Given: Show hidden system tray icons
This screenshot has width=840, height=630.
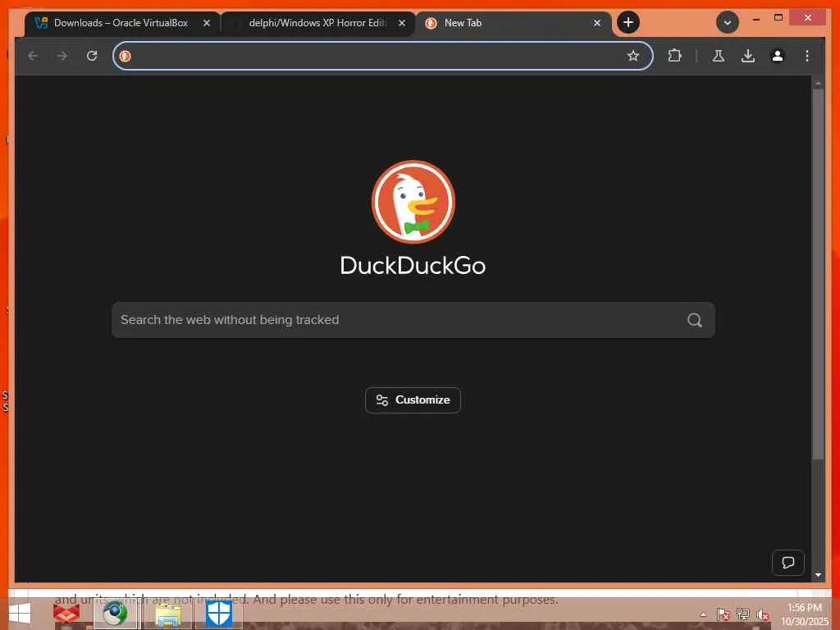Looking at the screenshot, I should (703, 614).
